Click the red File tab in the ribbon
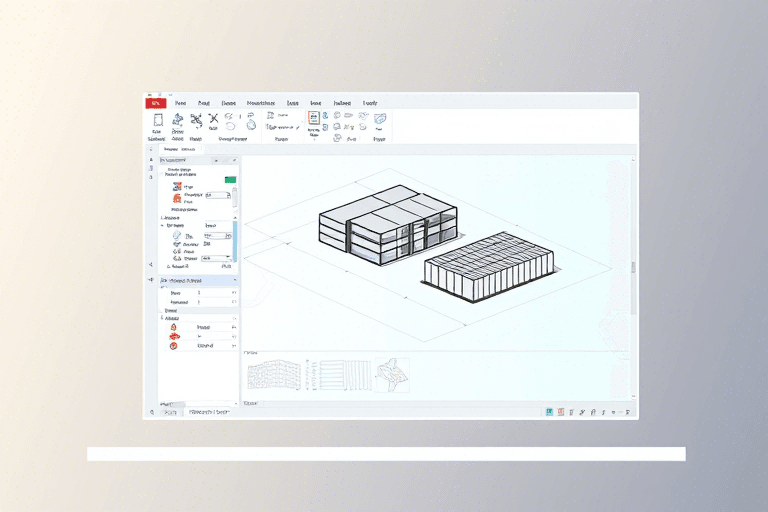This screenshot has height=512, width=768. pyautogui.click(x=155, y=102)
